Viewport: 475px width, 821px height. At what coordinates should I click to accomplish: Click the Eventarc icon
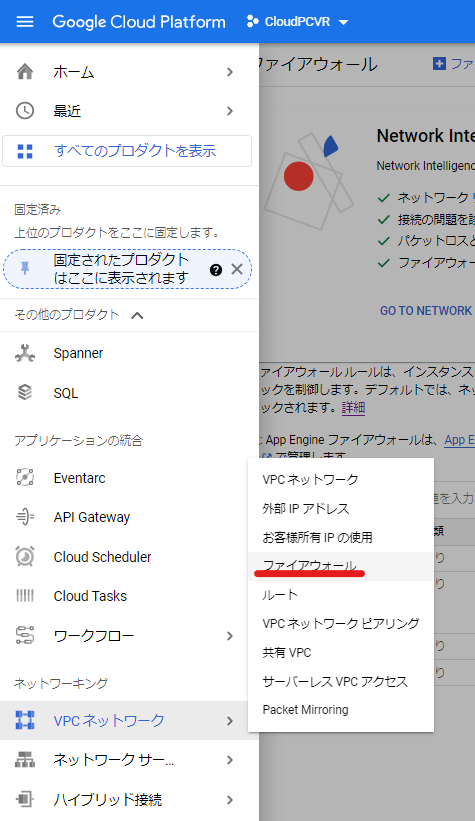pyautogui.click(x=25, y=478)
